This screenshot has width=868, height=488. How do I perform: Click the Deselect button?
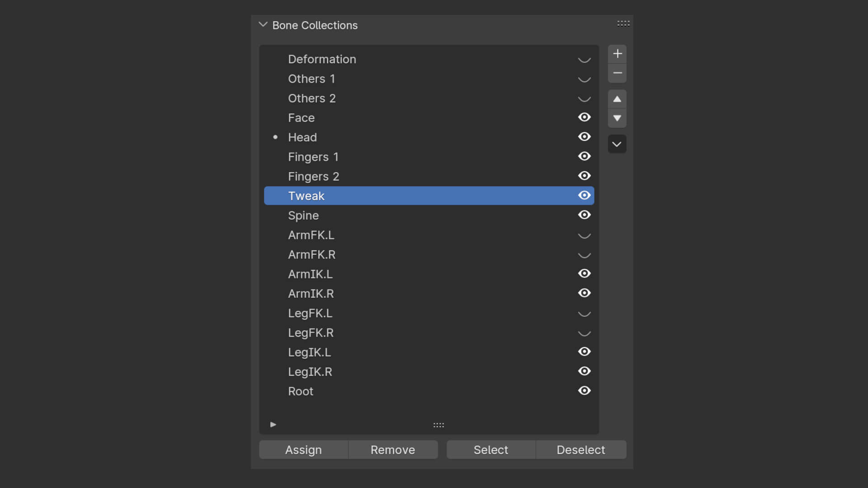[x=580, y=450]
